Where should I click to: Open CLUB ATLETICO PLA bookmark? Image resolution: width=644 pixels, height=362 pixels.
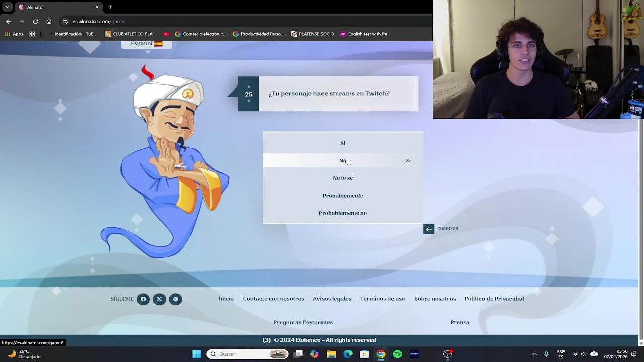click(x=130, y=34)
